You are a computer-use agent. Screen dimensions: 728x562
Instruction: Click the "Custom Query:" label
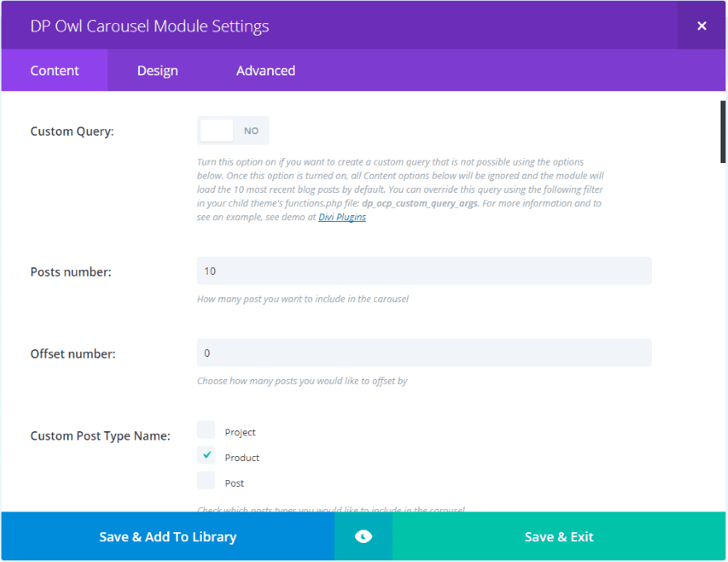pyautogui.click(x=72, y=131)
